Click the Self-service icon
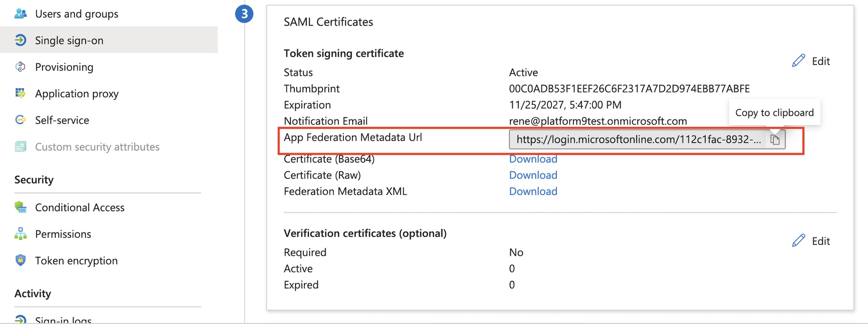The width and height of the screenshot is (868, 324). [x=20, y=120]
